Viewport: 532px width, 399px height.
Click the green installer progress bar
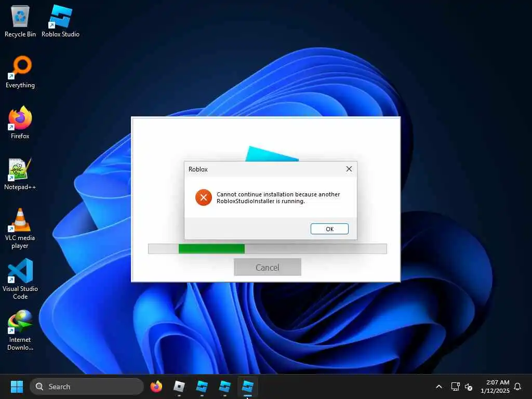click(211, 249)
